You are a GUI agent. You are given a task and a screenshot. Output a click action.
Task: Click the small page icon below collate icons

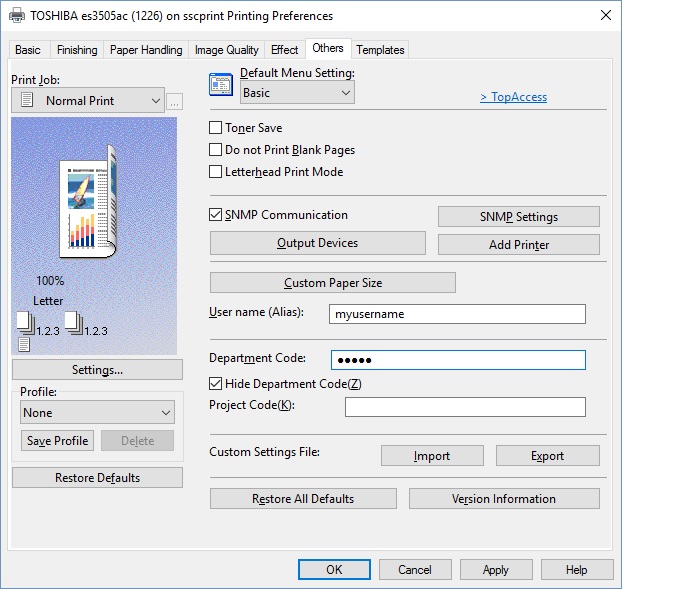click(x=24, y=345)
